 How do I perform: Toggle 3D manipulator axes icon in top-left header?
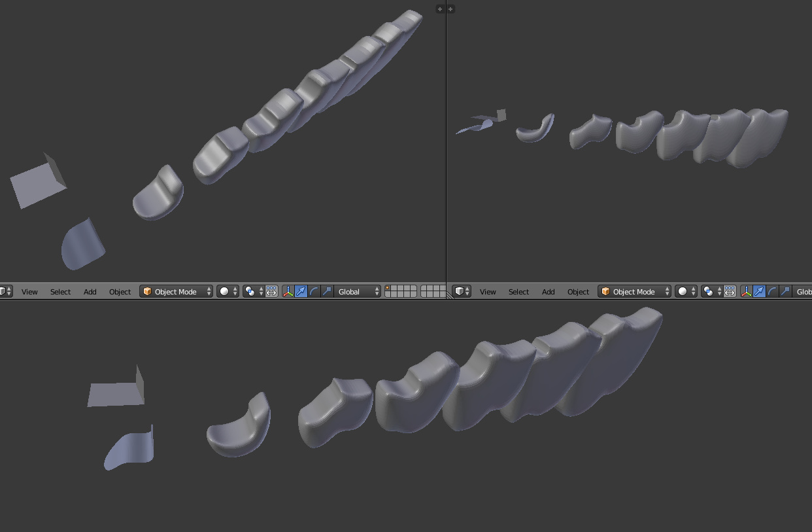pos(288,292)
